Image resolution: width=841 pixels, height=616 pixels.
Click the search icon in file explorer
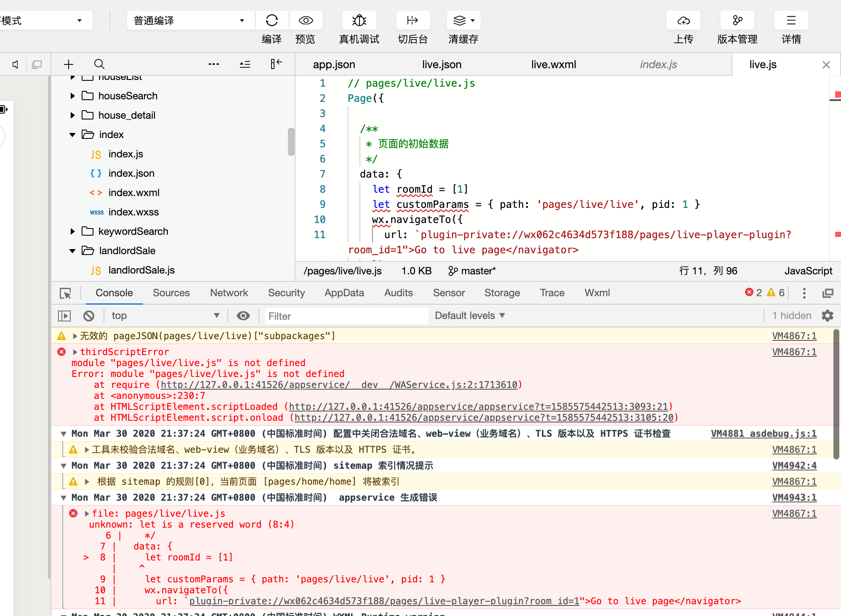(99, 64)
